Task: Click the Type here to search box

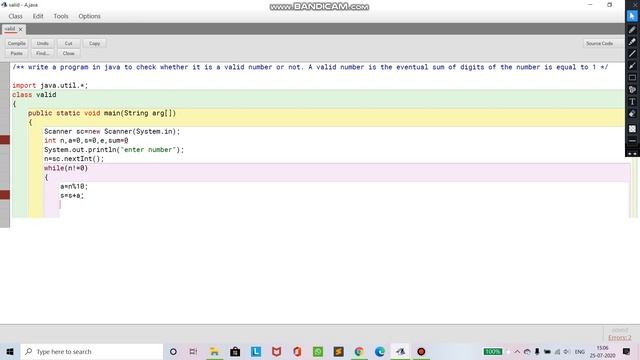Action: click(x=92, y=351)
